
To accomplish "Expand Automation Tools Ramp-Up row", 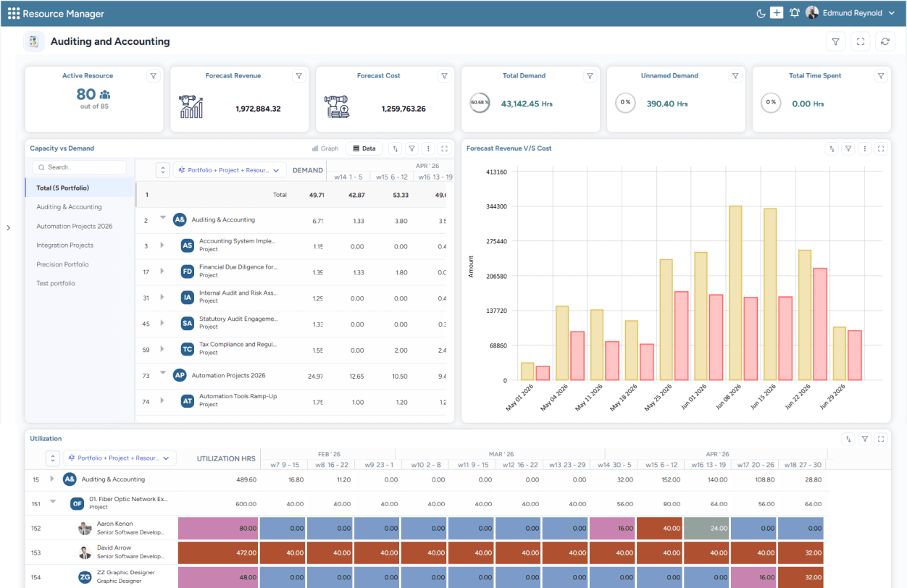I will click(162, 401).
